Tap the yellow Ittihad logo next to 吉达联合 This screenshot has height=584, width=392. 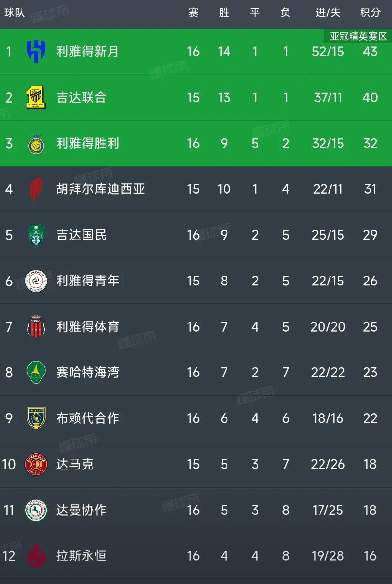coord(36,97)
